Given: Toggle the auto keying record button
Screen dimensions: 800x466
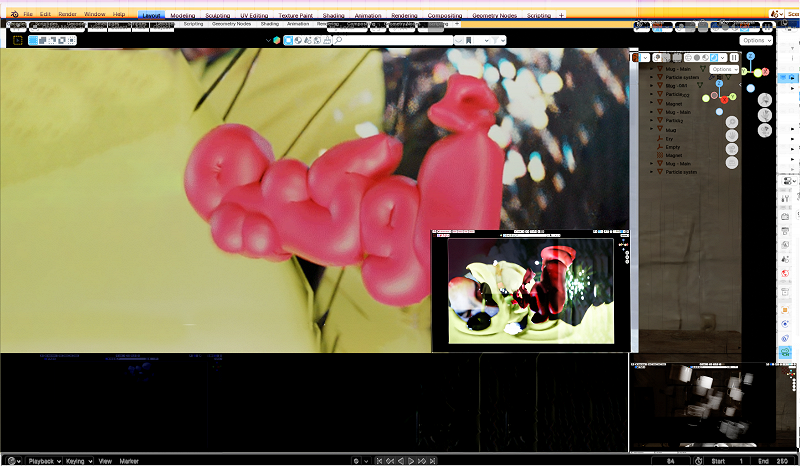Looking at the screenshot, I should 358,461.
